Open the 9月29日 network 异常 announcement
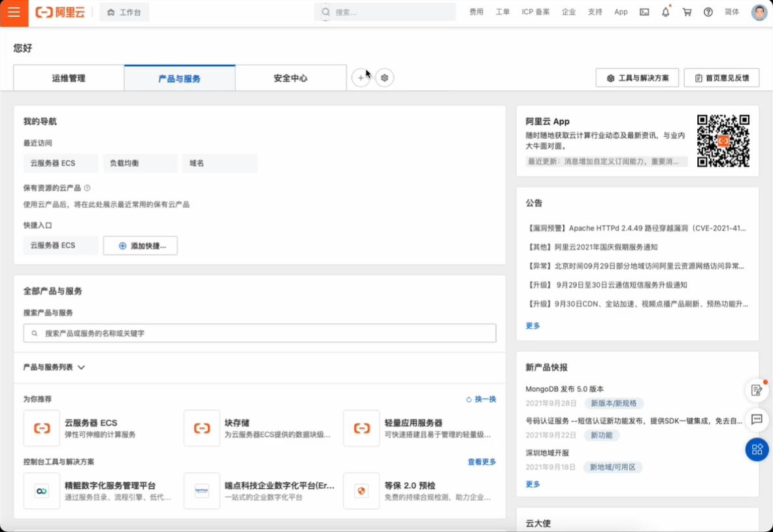 (x=636, y=266)
